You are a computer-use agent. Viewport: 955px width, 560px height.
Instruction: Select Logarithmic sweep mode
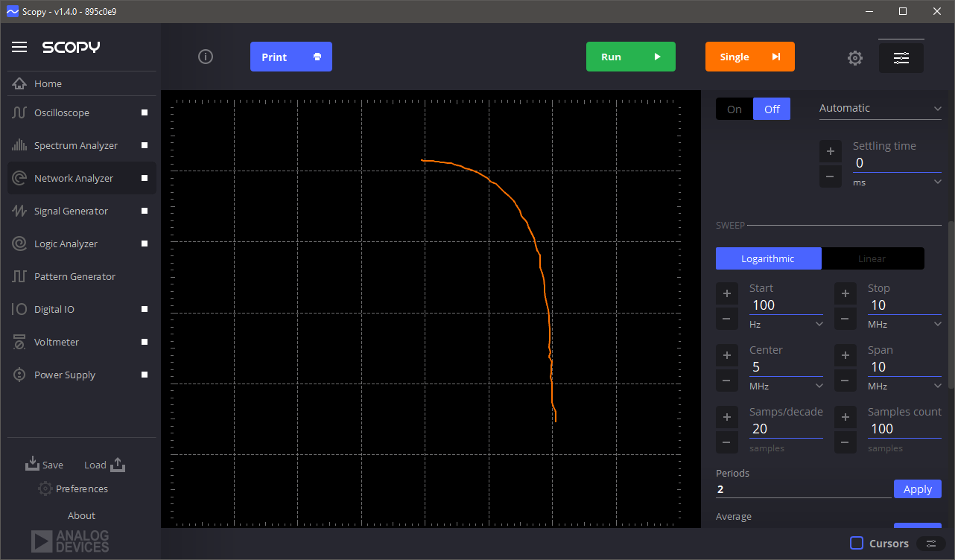click(x=768, y=258)
